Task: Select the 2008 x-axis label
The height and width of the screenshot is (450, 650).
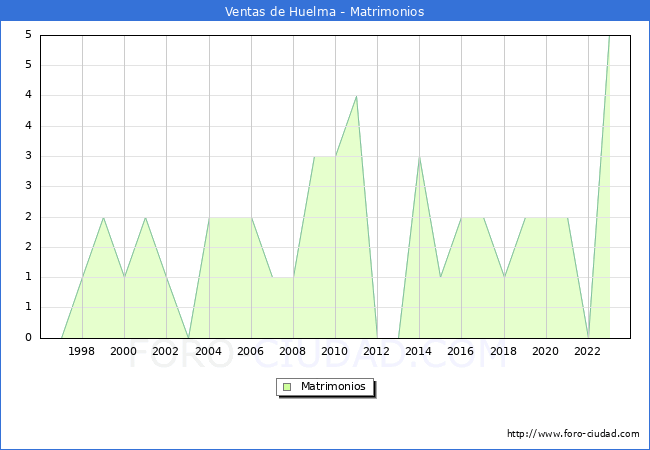Action: coord(293,351)
